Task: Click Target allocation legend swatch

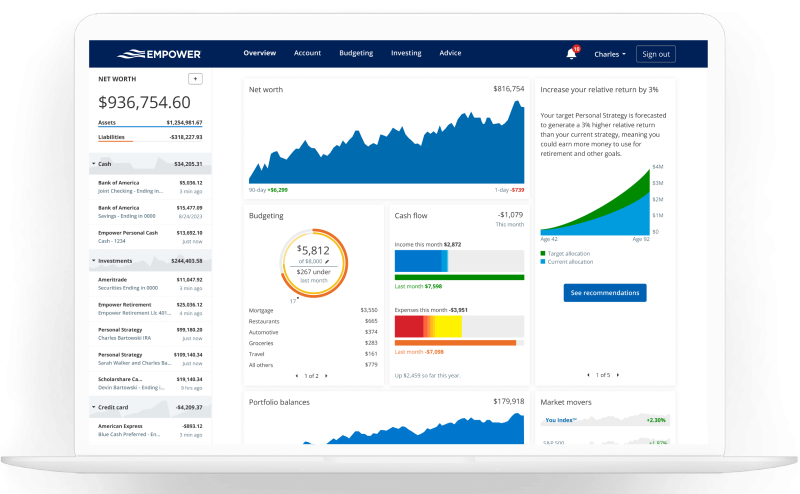Action: click(543, 254)
